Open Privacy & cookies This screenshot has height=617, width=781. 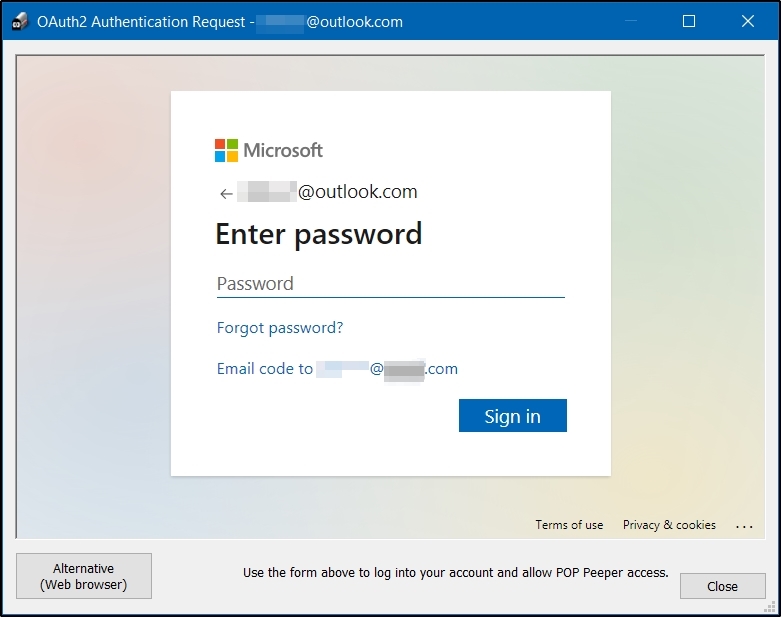tap(669, 525)
